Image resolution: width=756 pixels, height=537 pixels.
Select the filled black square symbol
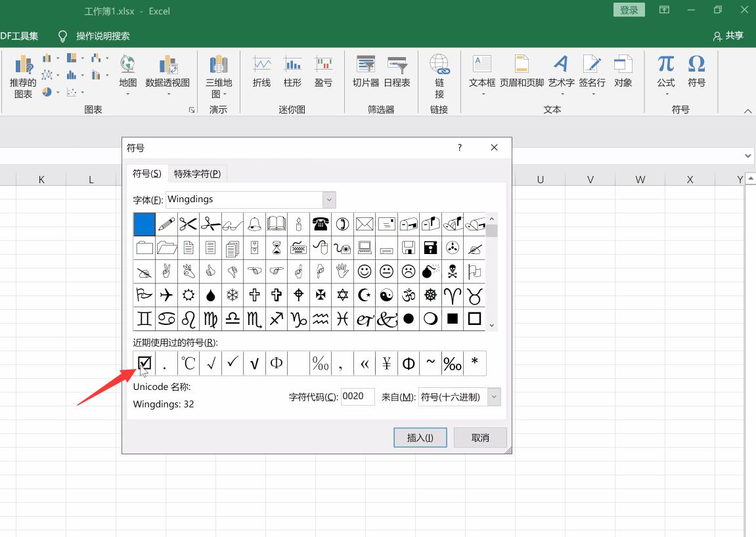(x=453, y=318)
